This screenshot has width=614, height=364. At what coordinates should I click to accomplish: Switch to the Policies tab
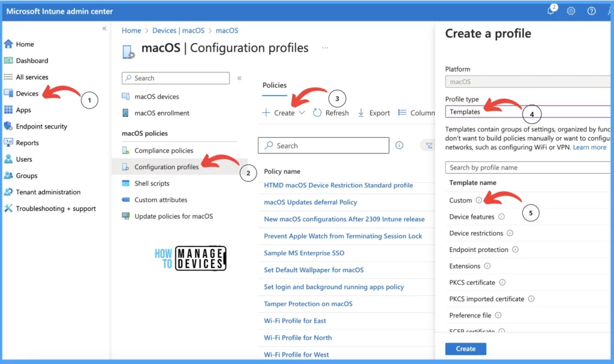275,85
